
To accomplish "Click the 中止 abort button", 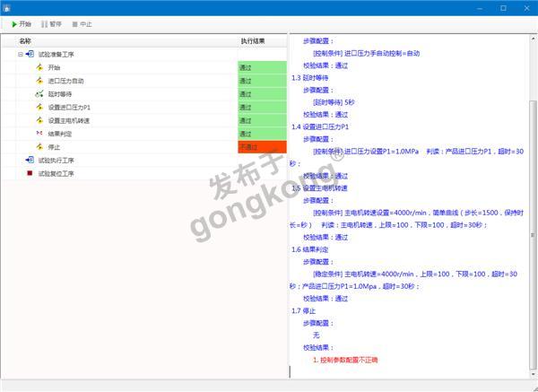I will pyautogui.click(x=80, y=24).
